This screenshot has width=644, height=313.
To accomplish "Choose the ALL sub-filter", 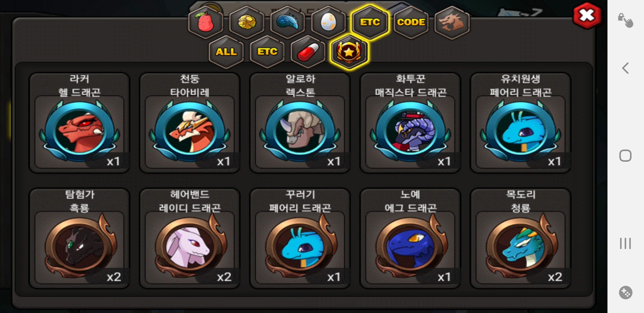I will point(226,52).
